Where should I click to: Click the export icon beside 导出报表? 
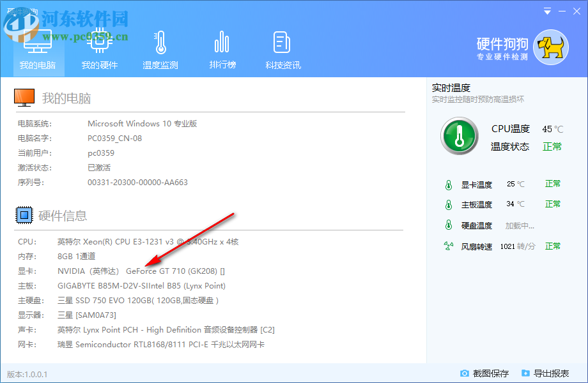(525, 373)
